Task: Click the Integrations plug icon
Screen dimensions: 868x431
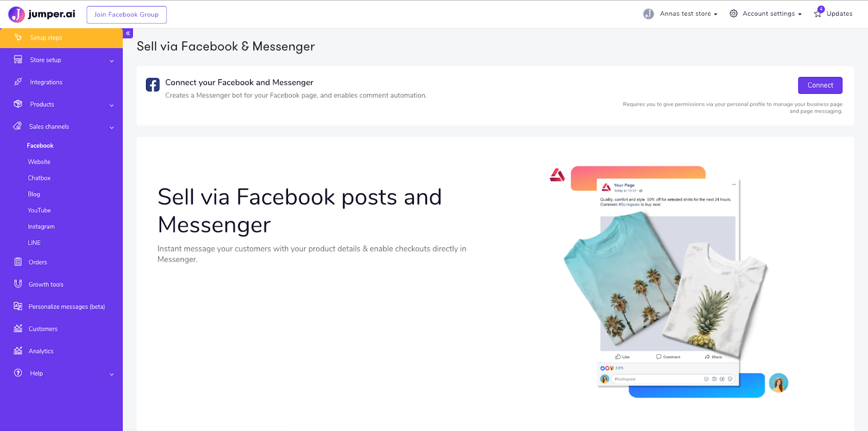Action: (x=18, y=82)
